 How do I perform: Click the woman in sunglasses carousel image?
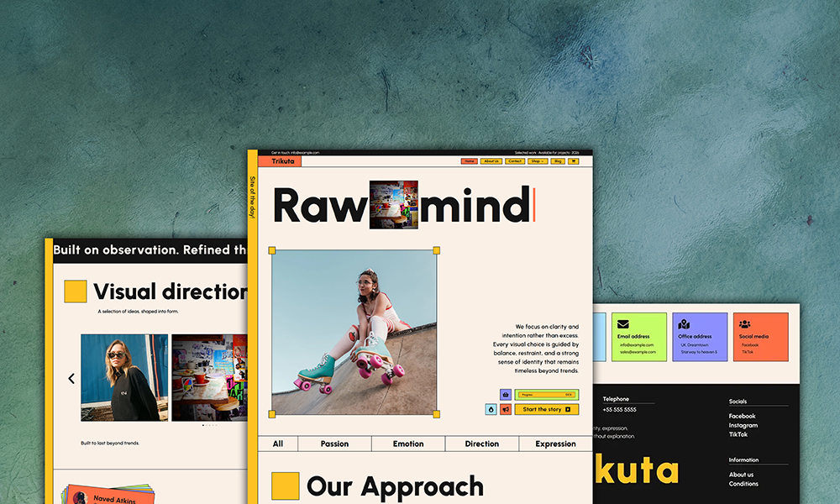coord(124,378)
